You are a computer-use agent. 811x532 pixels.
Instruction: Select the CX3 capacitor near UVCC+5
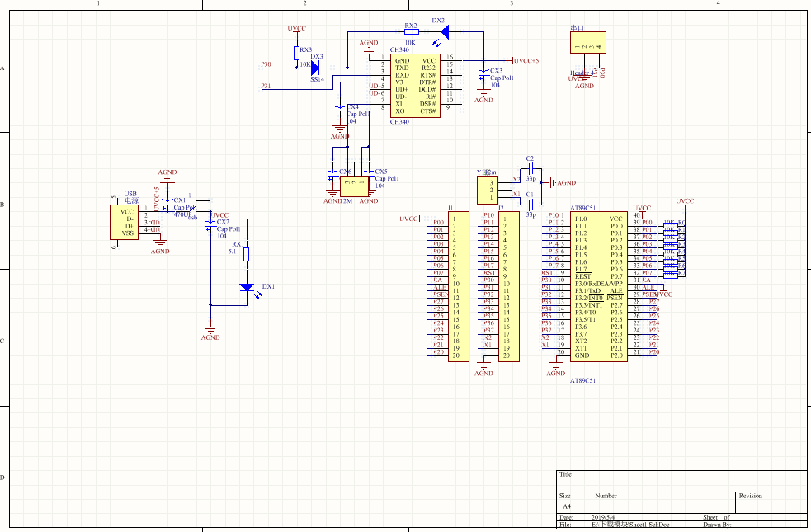coord(483,73)
